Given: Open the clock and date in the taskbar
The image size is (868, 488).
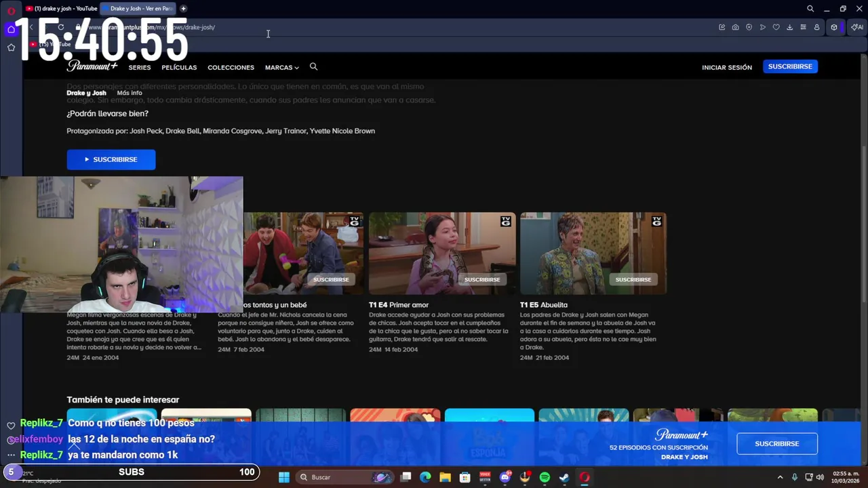Looking at the screenshot, I should [846, 477].
